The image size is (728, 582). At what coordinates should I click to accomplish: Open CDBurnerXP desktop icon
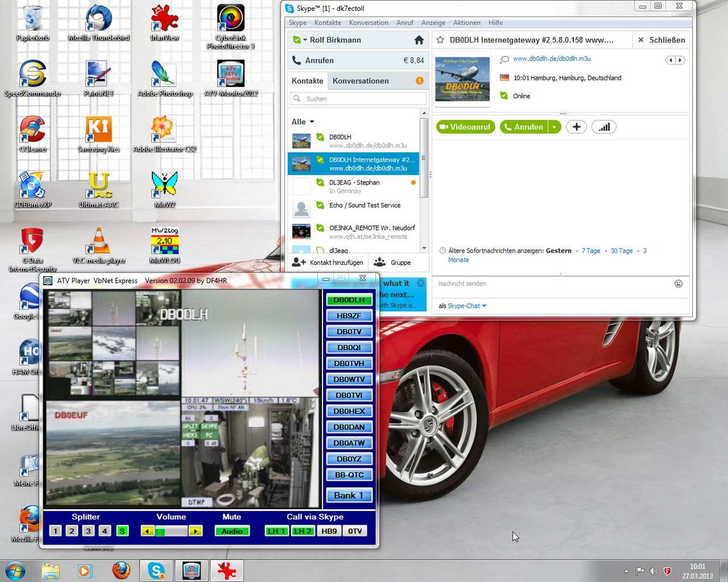pyautogui.click(x=33, y=190)
